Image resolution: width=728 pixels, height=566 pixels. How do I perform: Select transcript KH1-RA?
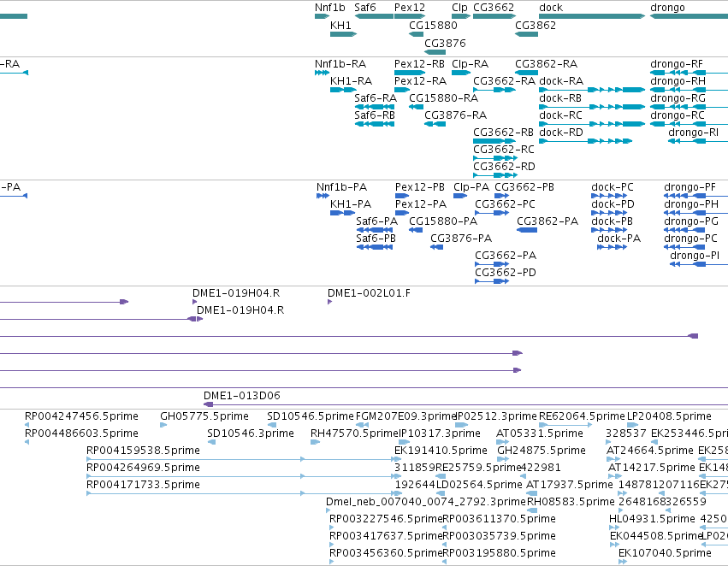click(351, 81)
